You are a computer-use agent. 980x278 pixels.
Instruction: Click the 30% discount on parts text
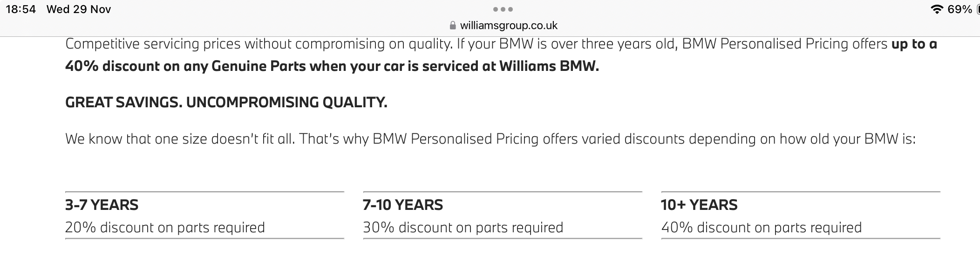coord(463,228)
